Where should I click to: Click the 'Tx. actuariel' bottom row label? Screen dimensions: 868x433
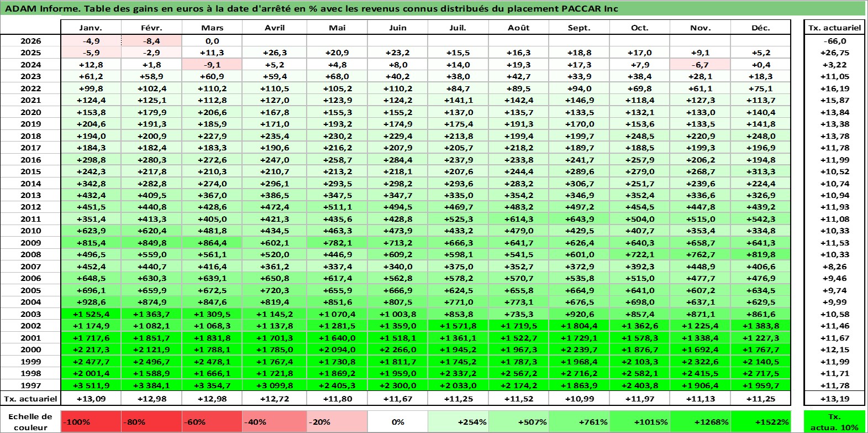tap(30, 398)
